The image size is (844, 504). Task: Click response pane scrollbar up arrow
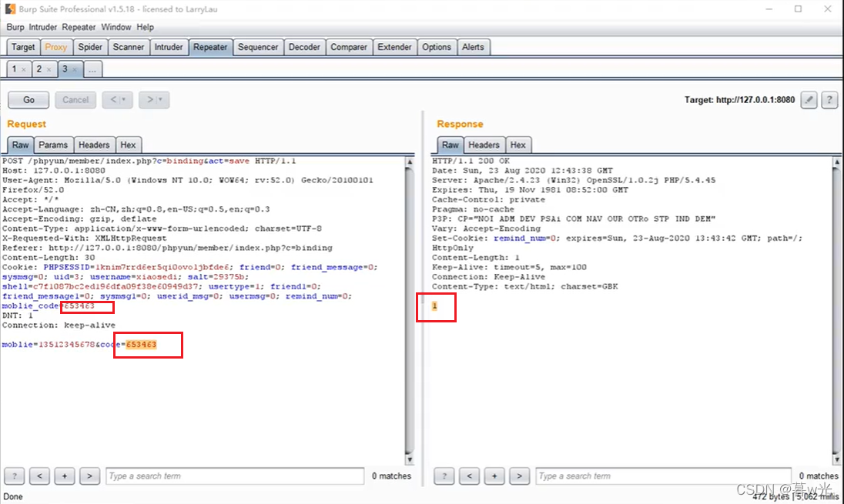coord(836,162)
